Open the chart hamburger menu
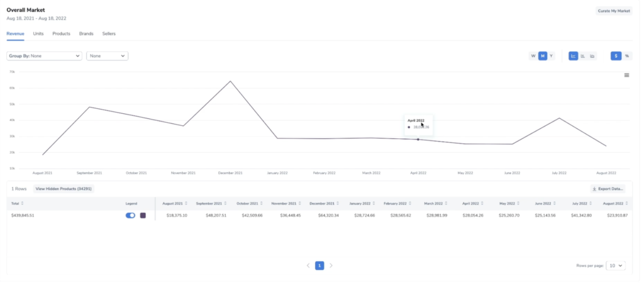The width and height of the screenshot is (644, 287). (x=626, y=76)
